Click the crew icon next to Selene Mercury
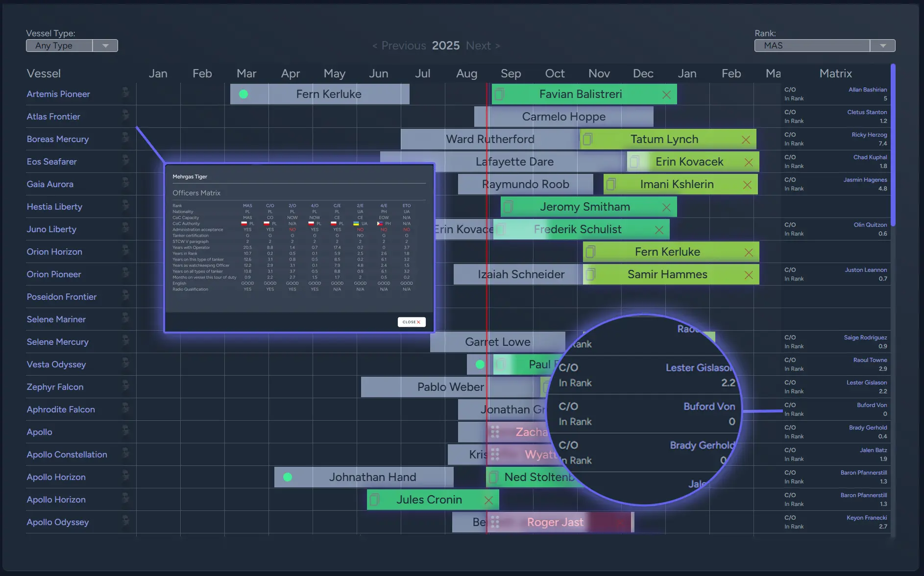The height and width of the screenshot is (576, 924). pos(125,340)
